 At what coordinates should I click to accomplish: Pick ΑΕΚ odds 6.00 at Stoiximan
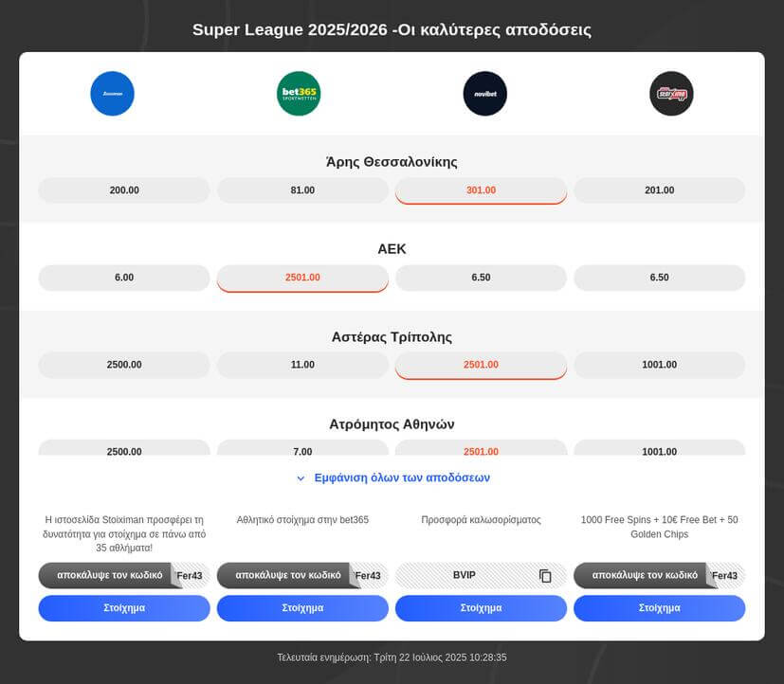click(x=124, y=278)
